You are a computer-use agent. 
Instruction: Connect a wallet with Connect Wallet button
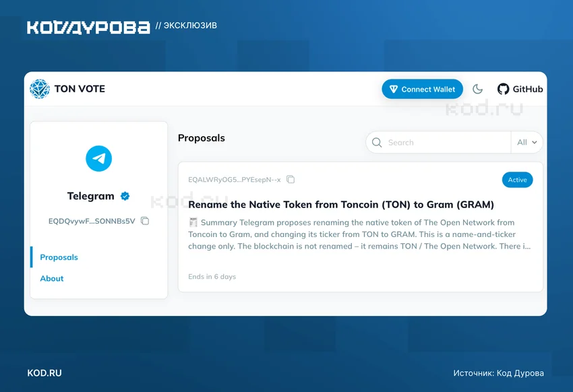coord(422,89)
